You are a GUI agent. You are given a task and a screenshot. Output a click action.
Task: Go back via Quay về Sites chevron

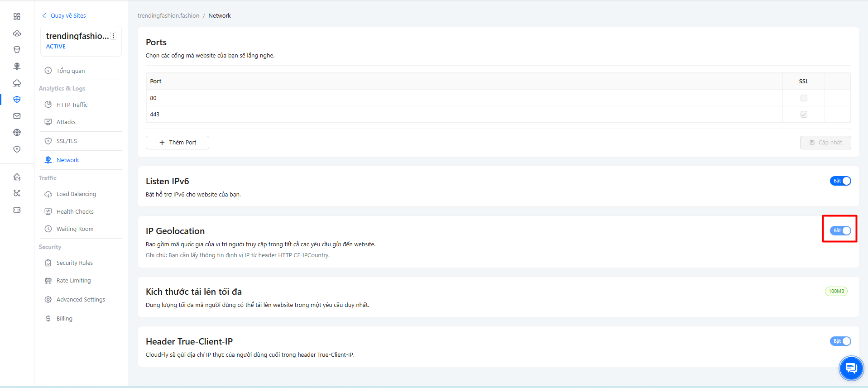pos(44,16)
